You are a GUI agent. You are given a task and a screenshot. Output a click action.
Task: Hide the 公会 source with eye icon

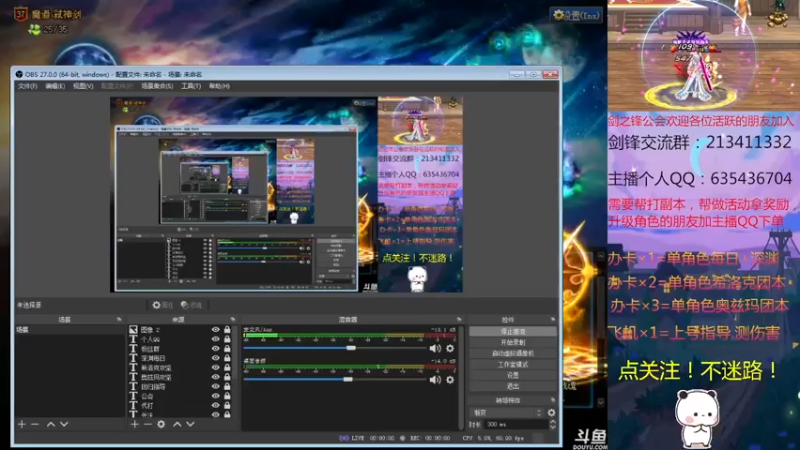coord(215,396)
